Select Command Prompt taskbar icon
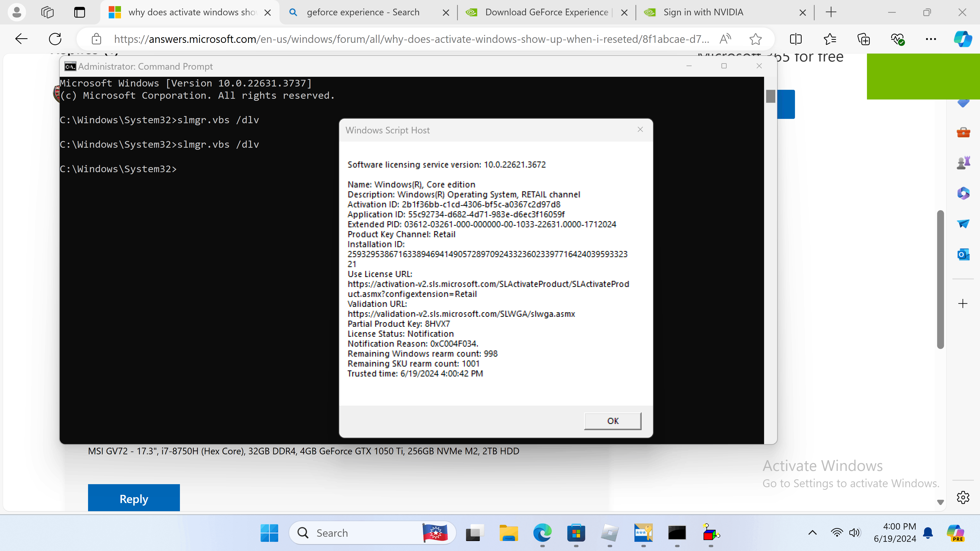The height and width of the screenshot is (551, 980). coord(677,533)
